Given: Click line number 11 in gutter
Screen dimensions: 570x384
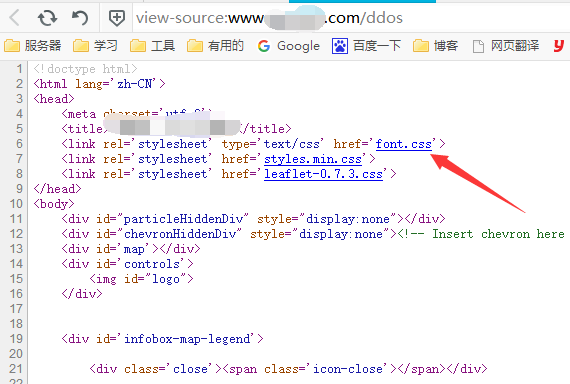Looking at the screenshot, I should coord(16,219).
